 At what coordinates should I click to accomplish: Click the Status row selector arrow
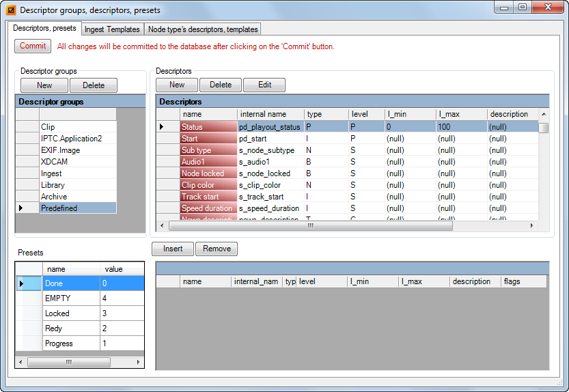(x=168, y=126)
